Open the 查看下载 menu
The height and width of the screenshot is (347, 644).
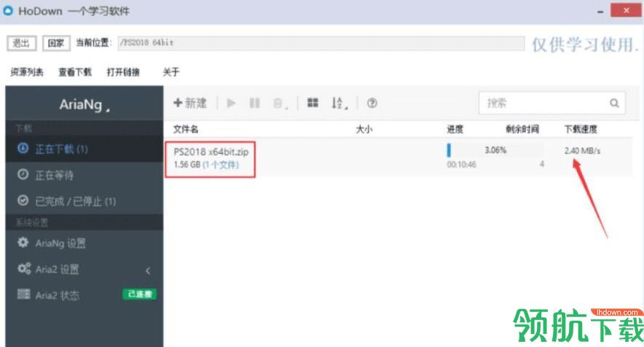(75, 72)
